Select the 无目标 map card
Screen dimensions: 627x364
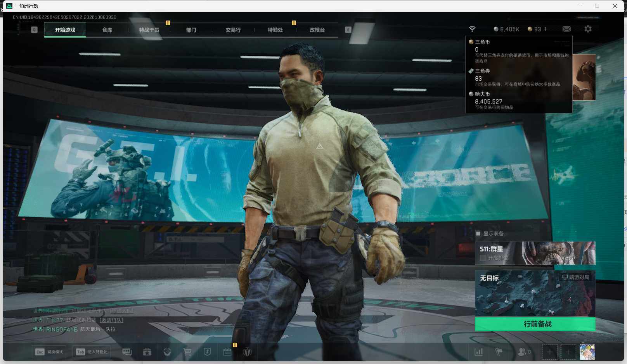[x=535, y=293]
